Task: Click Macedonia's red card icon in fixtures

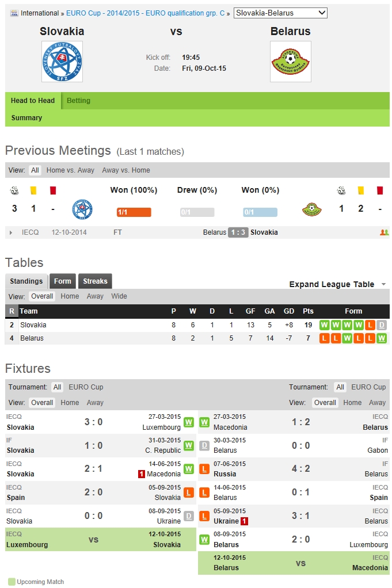Action: tap(141, 474)
